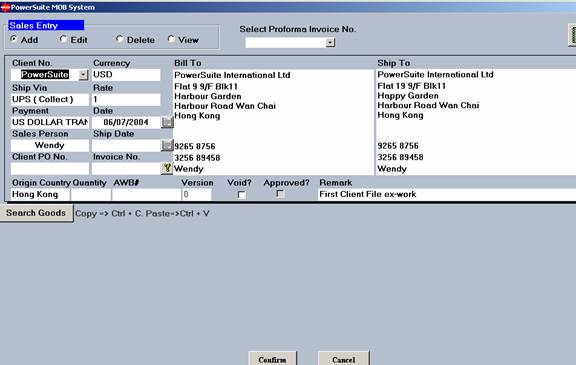Click the PowerSuite MOB System title icon
The image size is (576, 365).
[5, 7]
